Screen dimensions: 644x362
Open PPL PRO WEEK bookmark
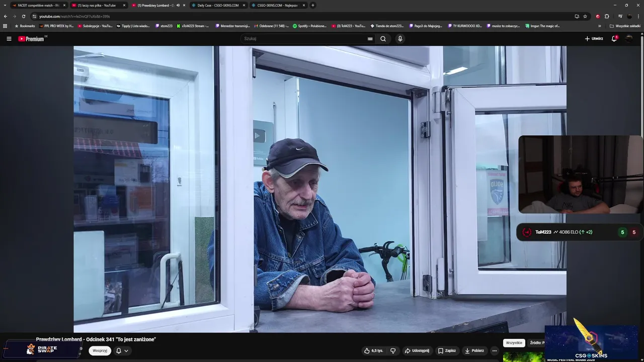click(x=56, y=26)
